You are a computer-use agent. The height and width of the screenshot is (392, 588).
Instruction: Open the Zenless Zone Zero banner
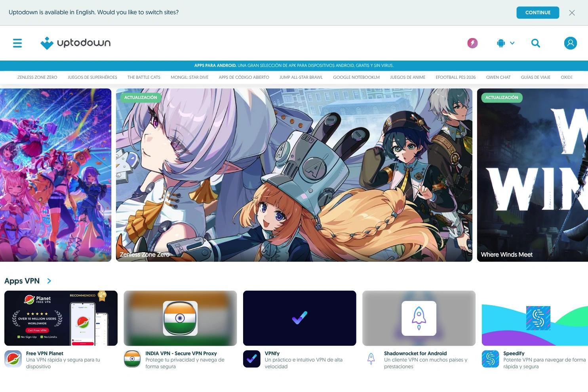(294, 175)
